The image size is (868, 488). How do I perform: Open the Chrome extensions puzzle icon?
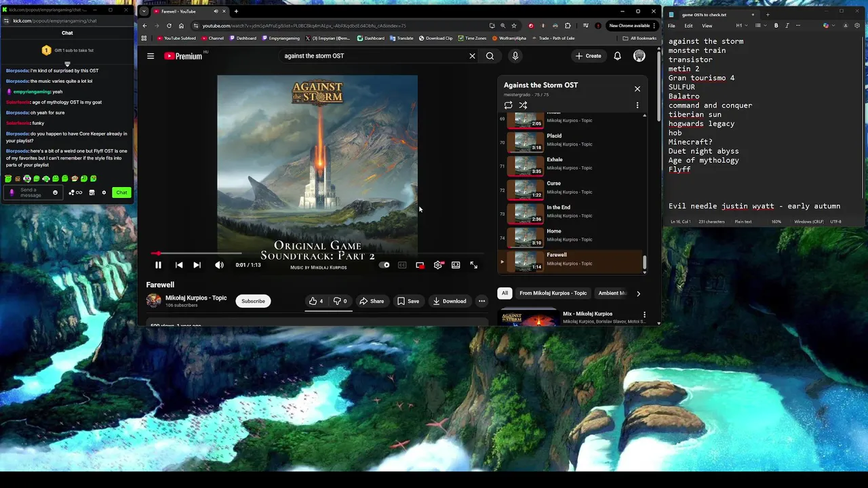[x=568, y=26]
